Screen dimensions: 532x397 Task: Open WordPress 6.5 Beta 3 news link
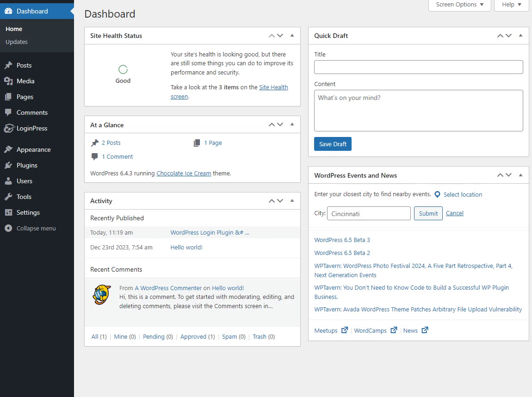342,240
